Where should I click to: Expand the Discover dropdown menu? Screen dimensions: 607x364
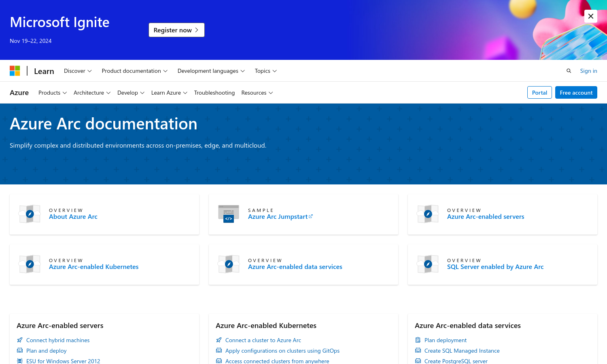(78, 71)
